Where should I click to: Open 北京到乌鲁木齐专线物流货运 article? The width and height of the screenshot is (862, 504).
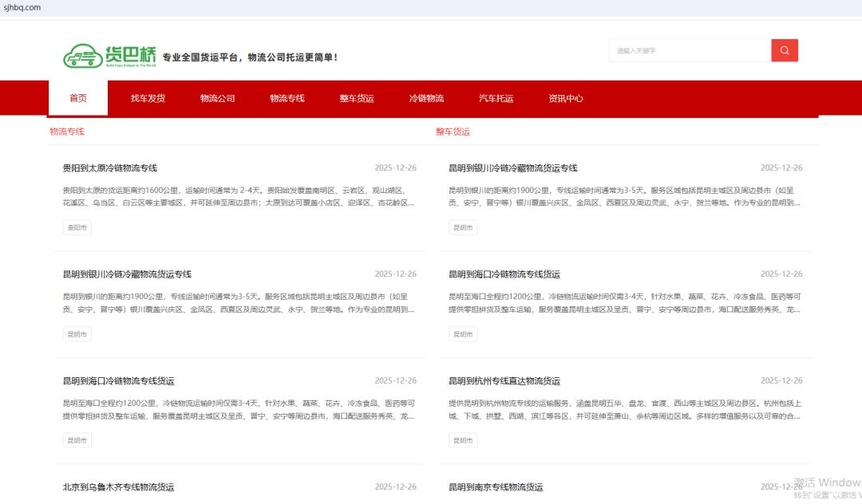pyautogui.click(x=118, y=487)
